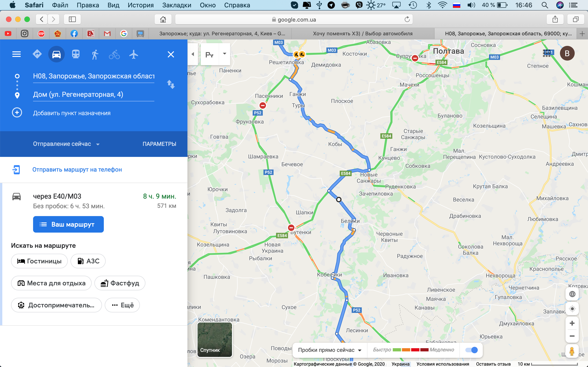
Task: Open the 'Закладки' menu in Safari
Action: click(x=177, y=5)
